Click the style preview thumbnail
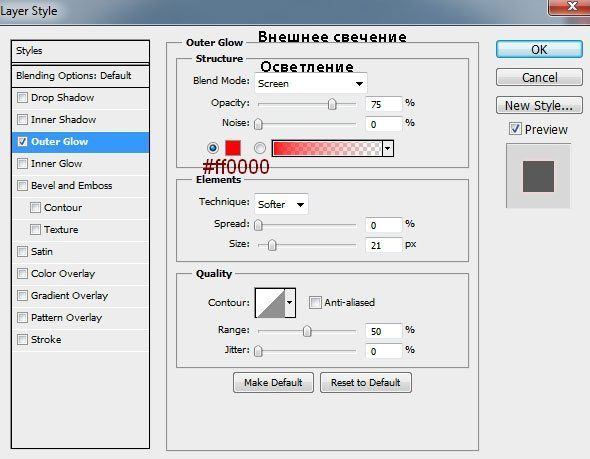Screen dimensions: 590x459 tap(538, 176)
